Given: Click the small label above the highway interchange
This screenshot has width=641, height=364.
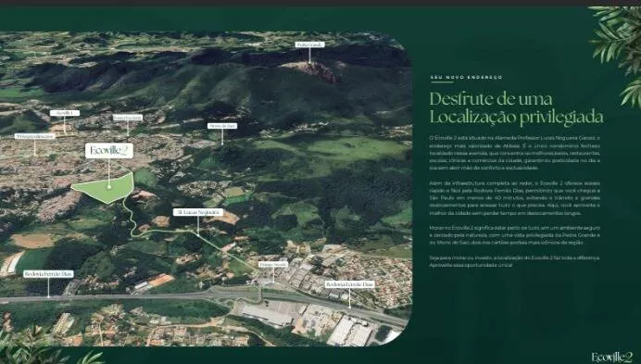Looking at the screenshot, I should pyautogui.click(x=273, y=265).
